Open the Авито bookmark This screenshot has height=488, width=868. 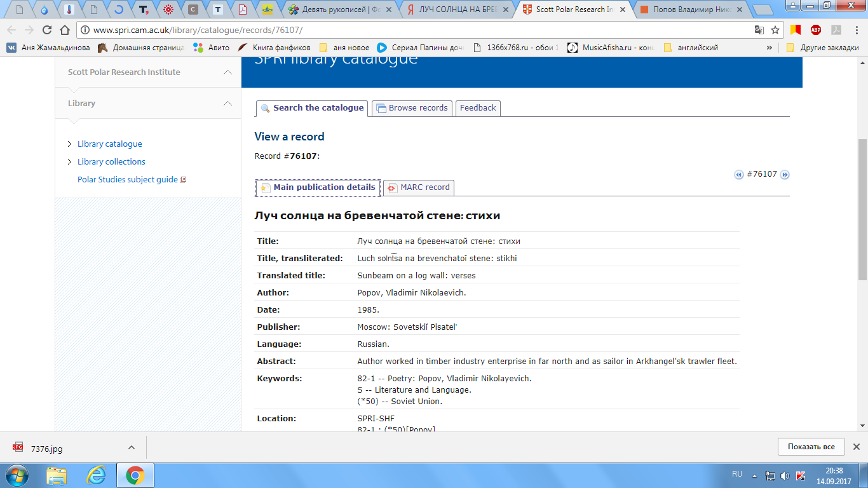211,48
